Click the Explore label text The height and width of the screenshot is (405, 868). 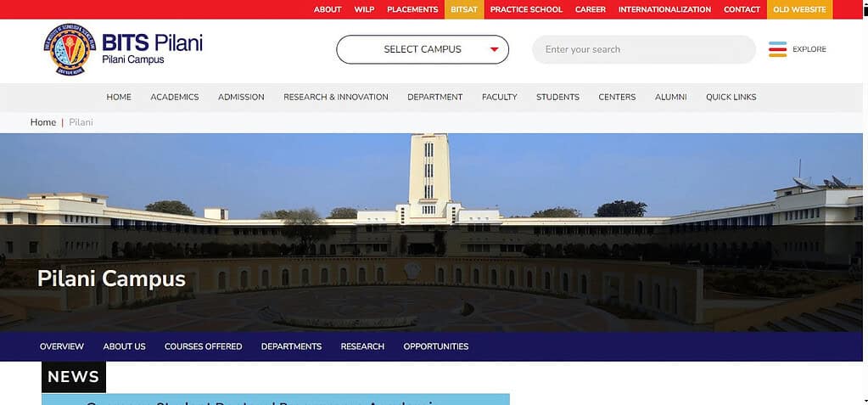pos(809,49)
